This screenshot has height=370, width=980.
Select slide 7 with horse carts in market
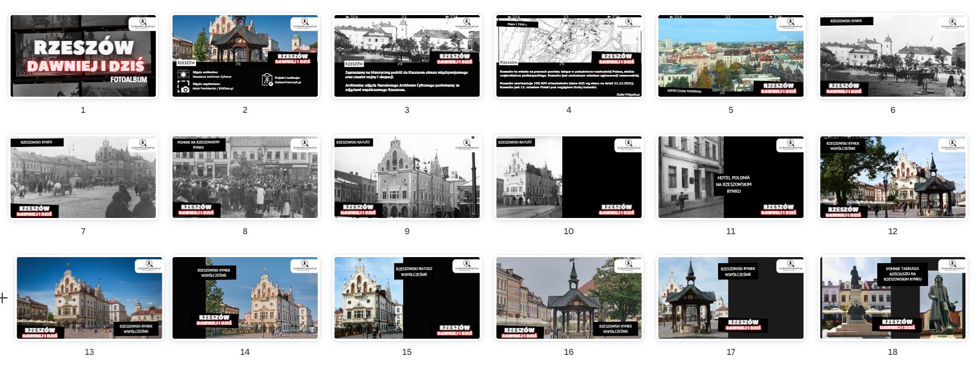[83, 177]
